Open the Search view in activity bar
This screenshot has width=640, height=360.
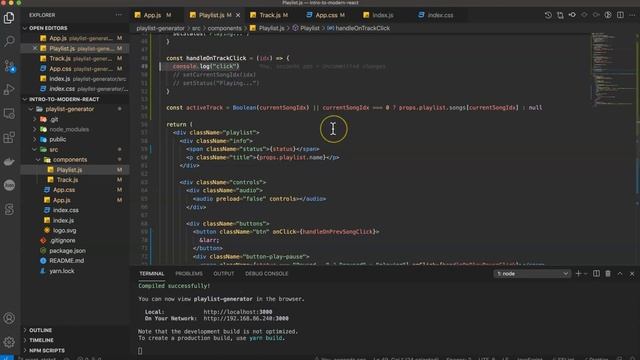click(x=9, y=41)
